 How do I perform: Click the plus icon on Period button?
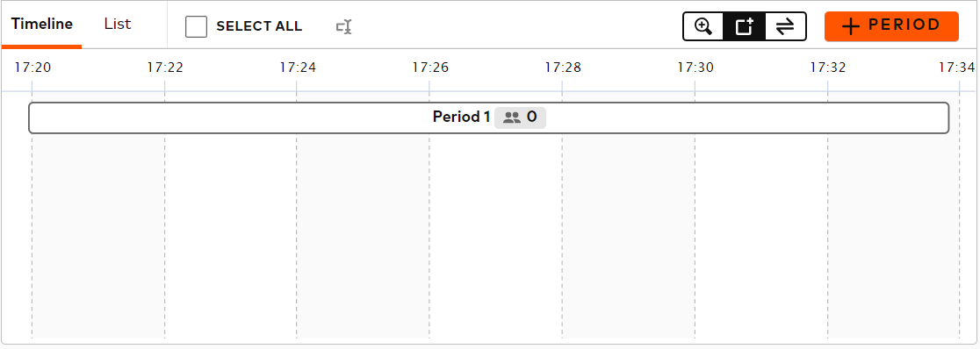pyautogui.click(x=851, y=26)
